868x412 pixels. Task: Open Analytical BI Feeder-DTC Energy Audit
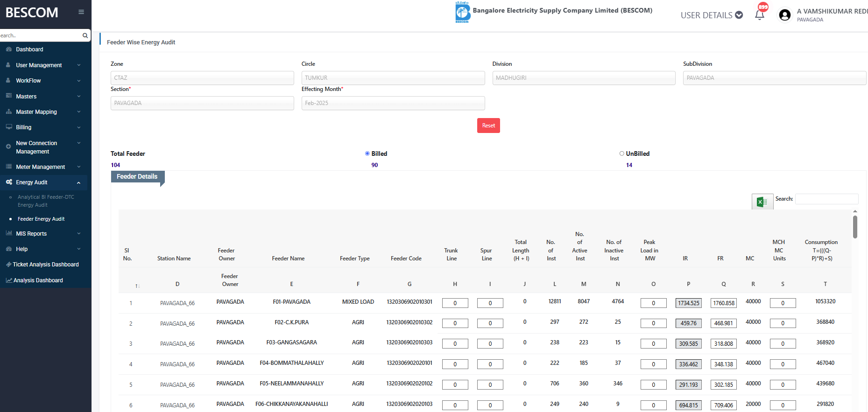(x=46, y=201)
